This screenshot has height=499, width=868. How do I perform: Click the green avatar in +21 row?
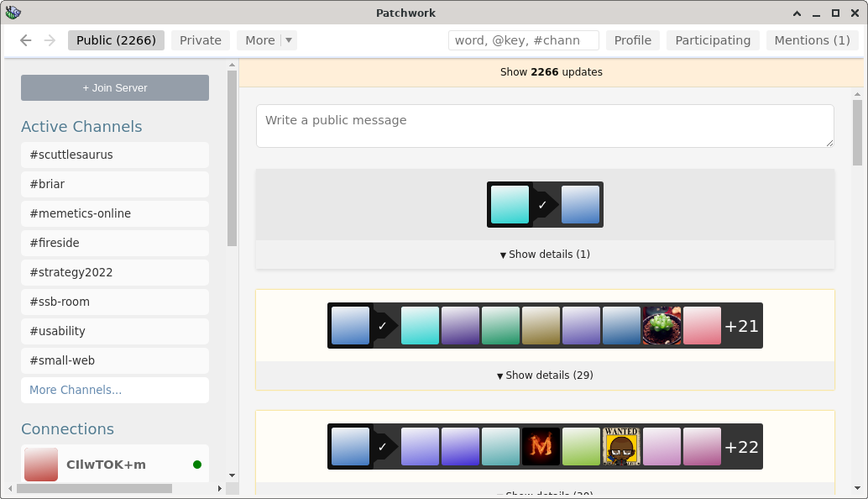[x=500, y=326]
